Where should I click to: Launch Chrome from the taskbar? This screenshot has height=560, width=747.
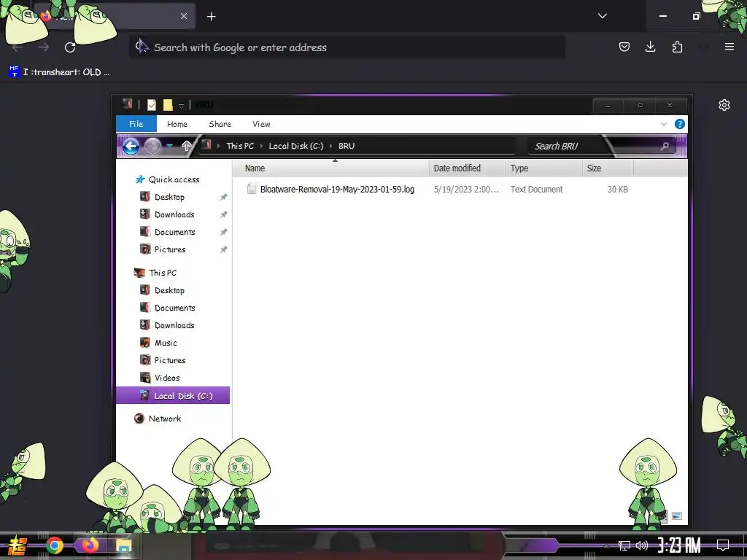(54, 545)
